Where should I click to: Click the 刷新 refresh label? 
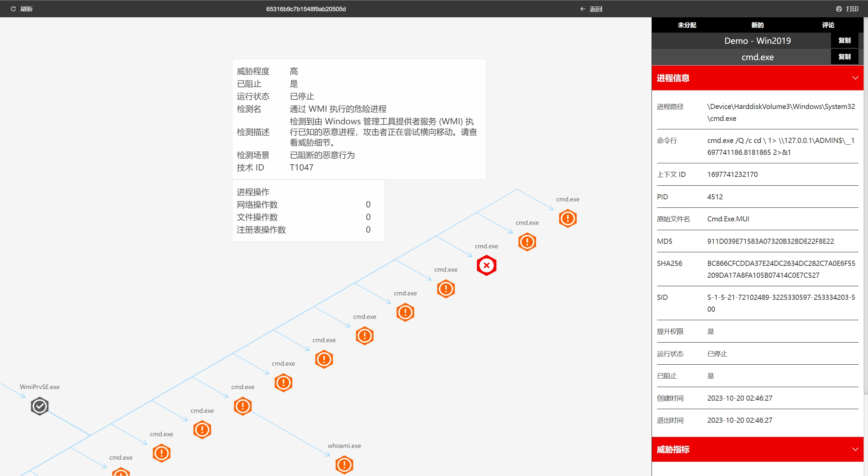[26, 9]
